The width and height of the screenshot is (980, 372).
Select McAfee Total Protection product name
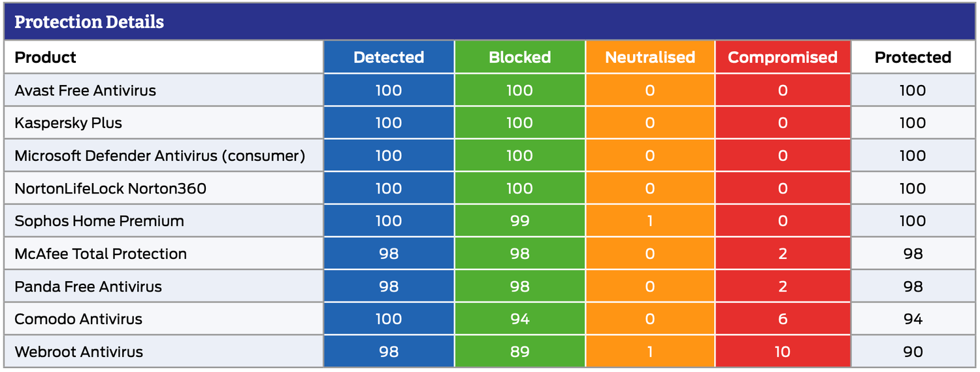pyautogui.click(x=101, y=254)
